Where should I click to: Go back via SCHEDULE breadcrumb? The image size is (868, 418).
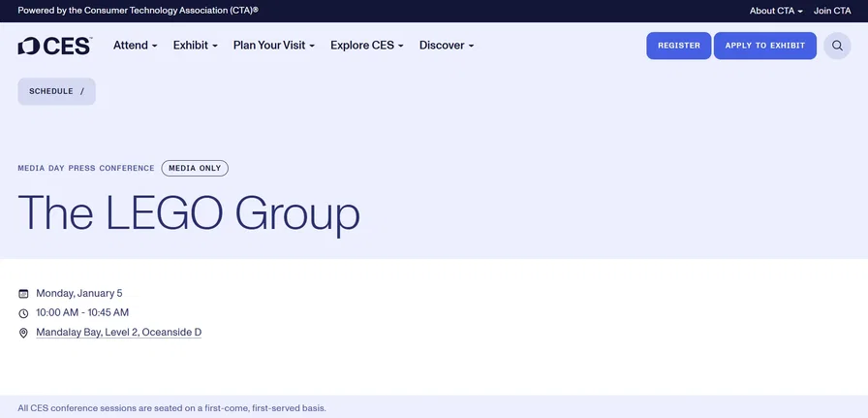(x=56, y=91)
